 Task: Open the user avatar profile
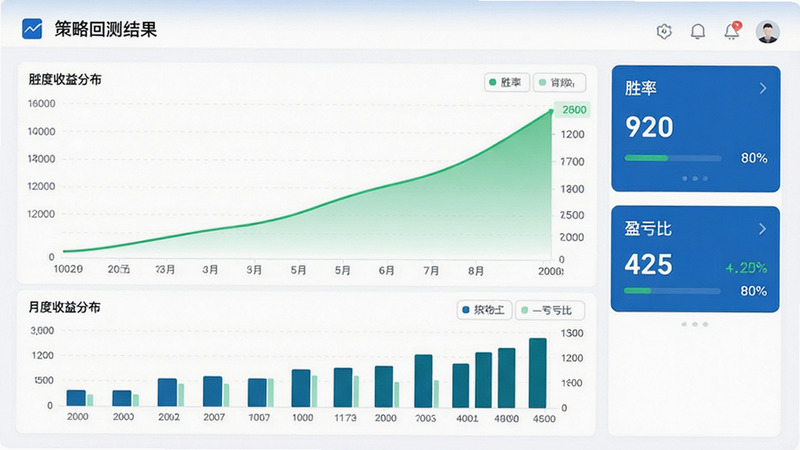[x=767, y=32]
